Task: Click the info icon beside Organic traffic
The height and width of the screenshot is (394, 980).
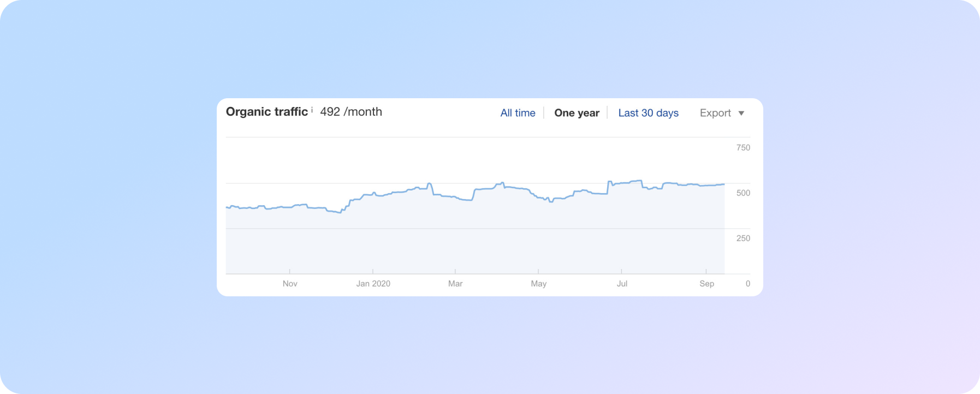Action: pyautogui.click(x=312, y=110)
